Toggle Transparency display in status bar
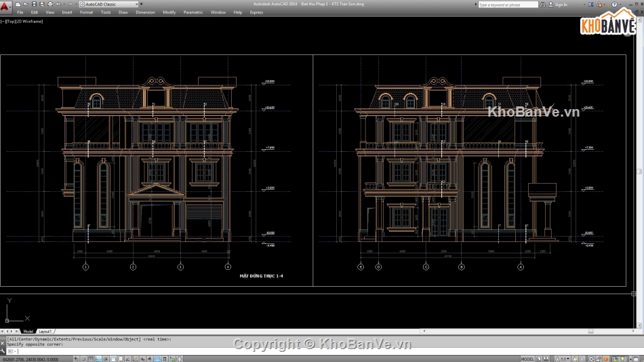The height and width of the screenshot is (362, 644). (x=157, y=359)
